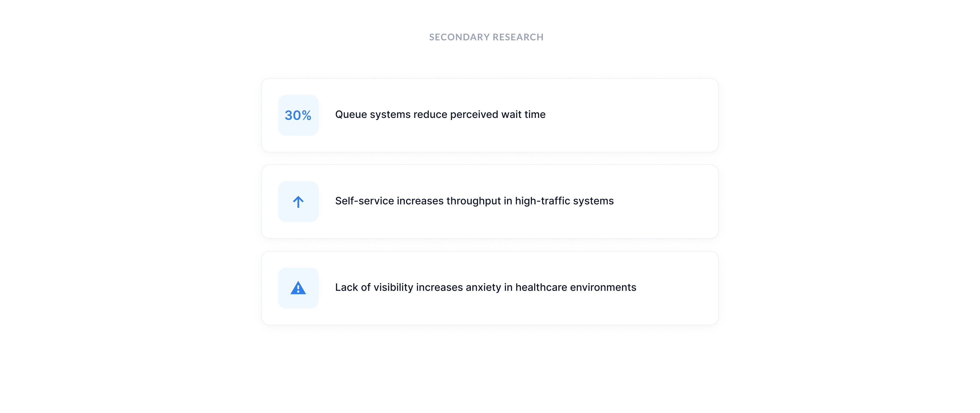Select the percent sign in the 30% badge
The height and width of the screenshot is (413, 980).
point(307,115)
